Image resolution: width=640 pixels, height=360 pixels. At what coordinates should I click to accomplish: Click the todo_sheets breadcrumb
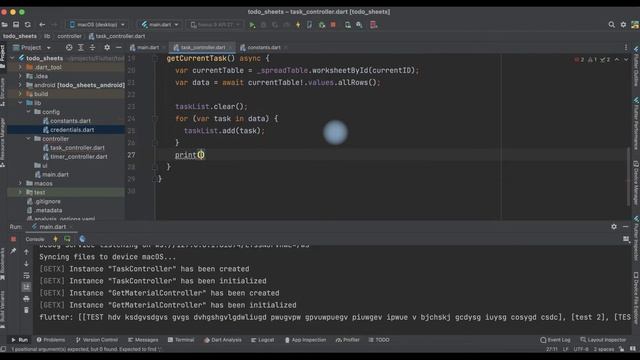pyautogui.click(x=20, y=36)
